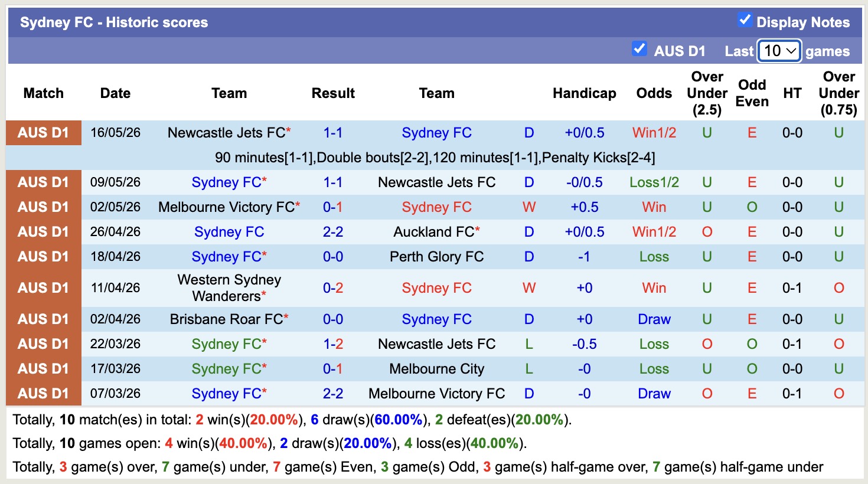Click the 60.00% draws summary figure
Screen dimensions: 868x484
pos(399,420)
